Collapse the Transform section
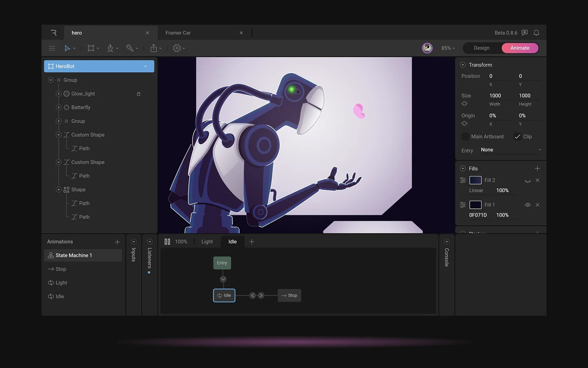Viewport: 588px width, 368px height. [463, 65]
